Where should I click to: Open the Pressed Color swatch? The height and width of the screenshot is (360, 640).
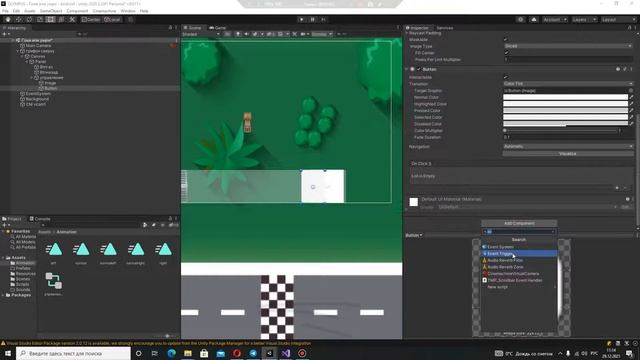tap(565, 111)
